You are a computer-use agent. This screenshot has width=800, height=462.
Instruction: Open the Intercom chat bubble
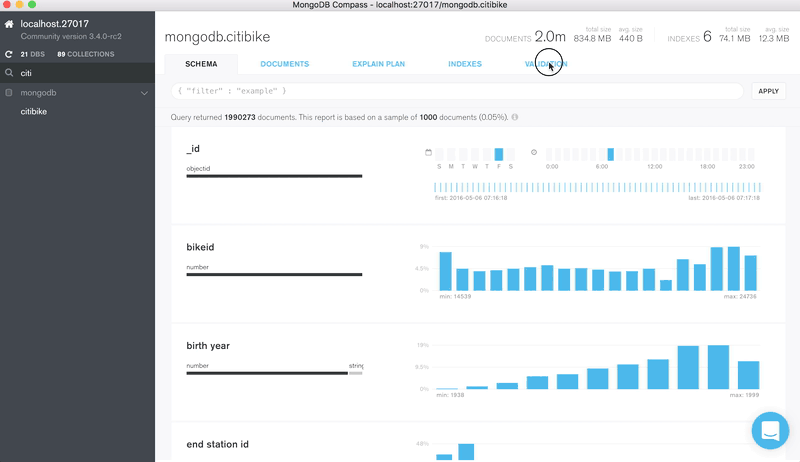[770, 430]
